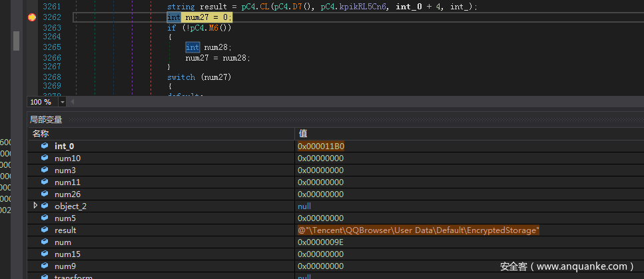644x279 pixels.
Task: Select the int_0 value 0x000011B0
Action: point(321,146)
